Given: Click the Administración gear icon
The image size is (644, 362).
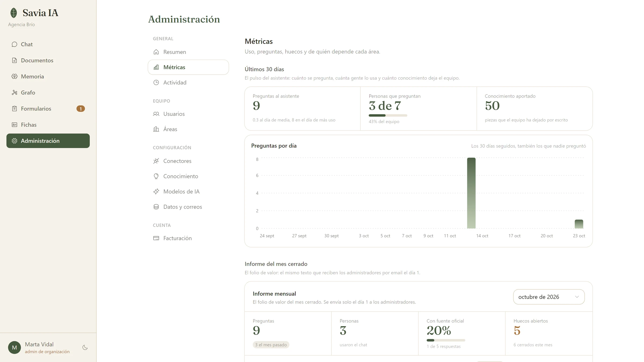Looking at the screenshot, I should (x=14, y=141).
